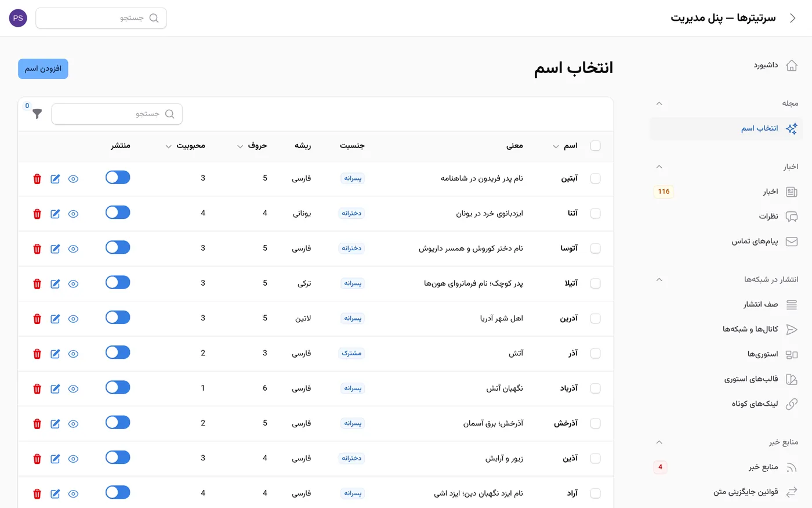Toggle the published switch for آذرباد

[x=118, y=387]
